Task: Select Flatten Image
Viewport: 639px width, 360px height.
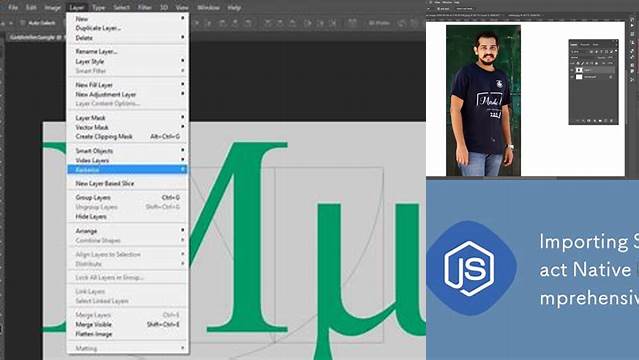Action: pyautogui.click(x=94, y=334)
